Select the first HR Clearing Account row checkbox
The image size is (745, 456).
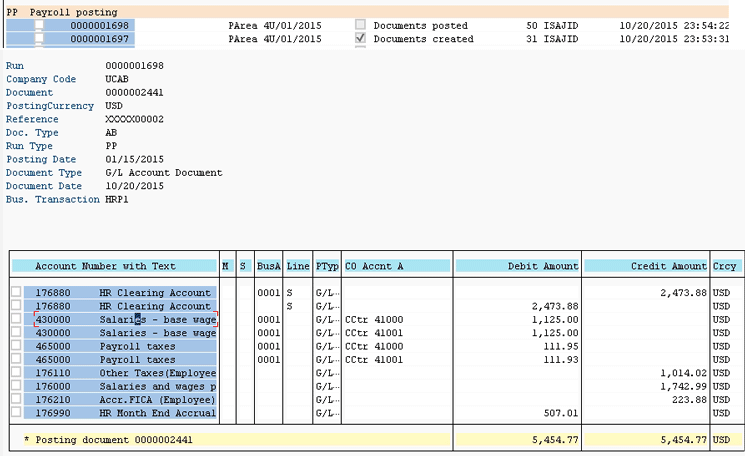[x=16, y=292]
